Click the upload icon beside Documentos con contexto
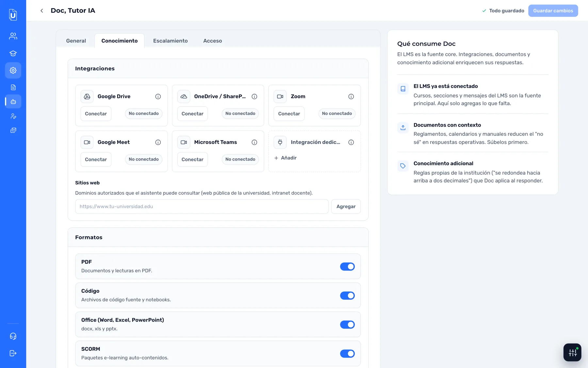588x368 pixels. (x=403, y=128)
